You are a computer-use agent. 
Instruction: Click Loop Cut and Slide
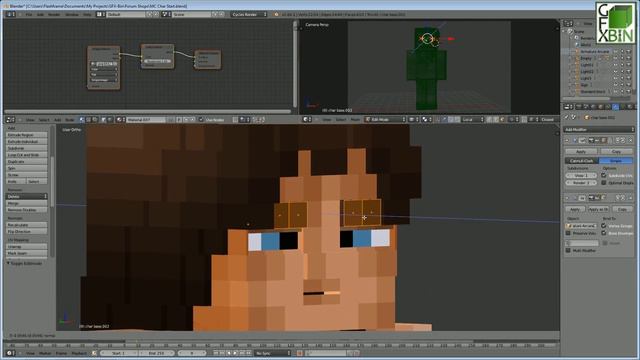[x=27, y=155]
